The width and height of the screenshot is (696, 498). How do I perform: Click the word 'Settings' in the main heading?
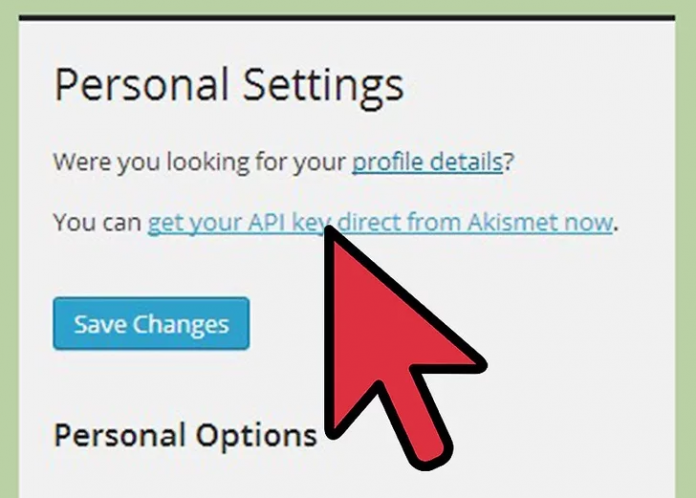click(324, 87)
